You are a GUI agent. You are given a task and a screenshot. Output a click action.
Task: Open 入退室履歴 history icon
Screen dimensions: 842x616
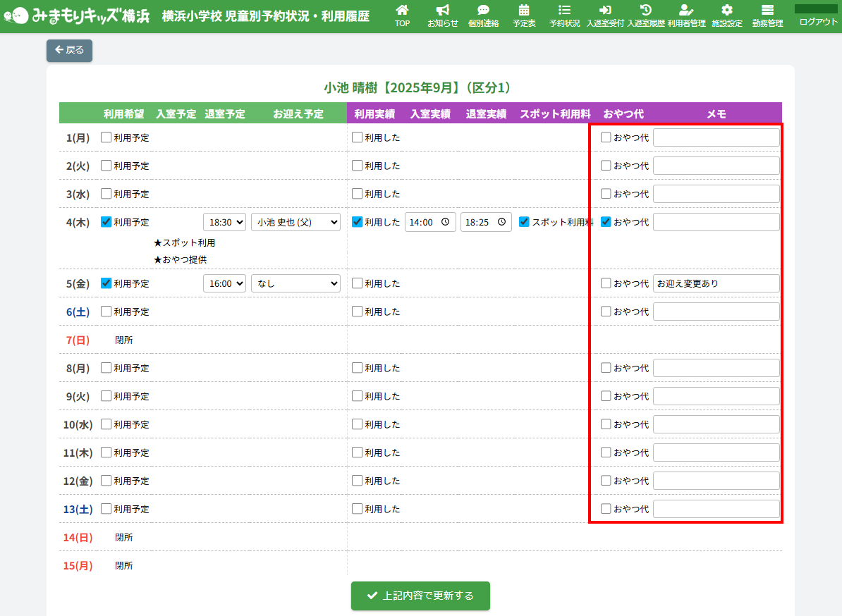pyautogui.click(x=645, y=16)
